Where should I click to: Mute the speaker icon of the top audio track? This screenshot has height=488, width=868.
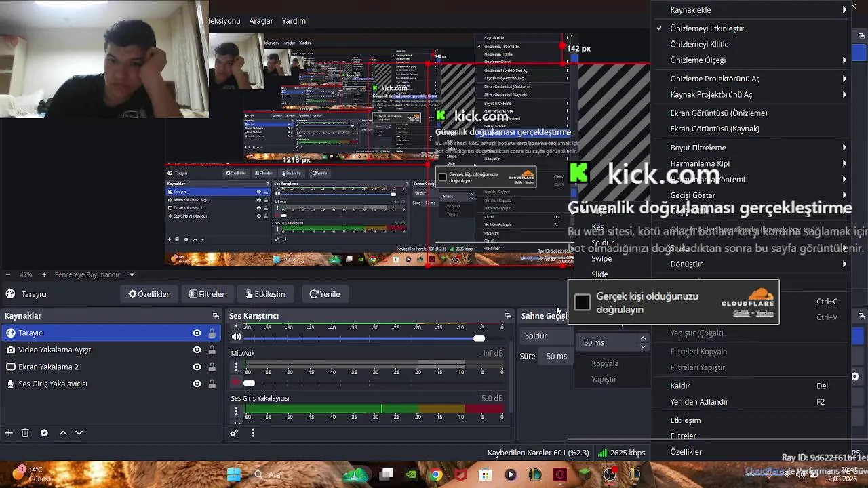(x=236, y=336)
